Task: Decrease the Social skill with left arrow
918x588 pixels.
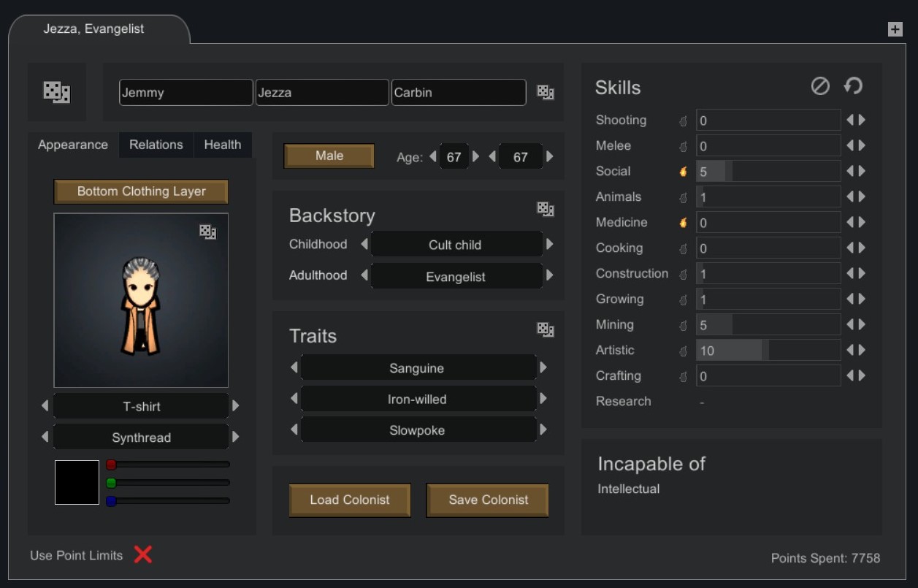Action: (x=850, y=171)
